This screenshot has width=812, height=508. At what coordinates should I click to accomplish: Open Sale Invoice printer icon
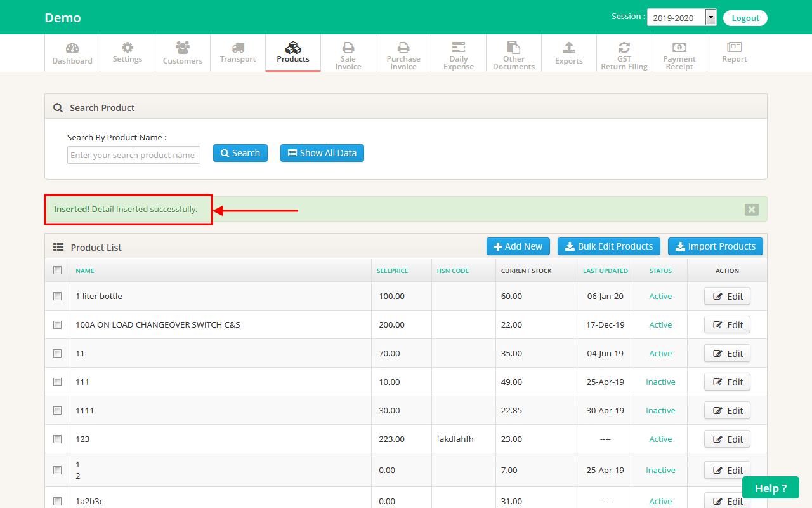(348, 47)
